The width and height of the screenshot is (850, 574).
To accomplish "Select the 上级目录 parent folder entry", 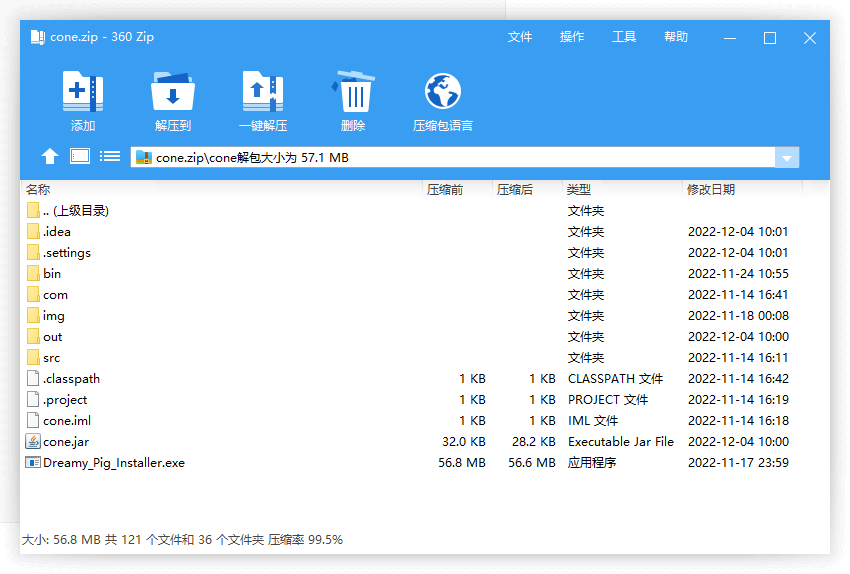I will [x=75, y=211].
